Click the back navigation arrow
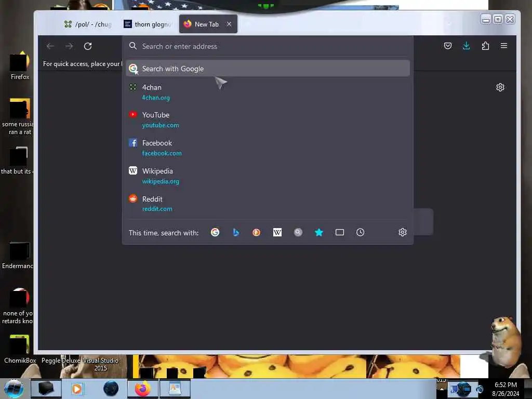 point(50,46)
